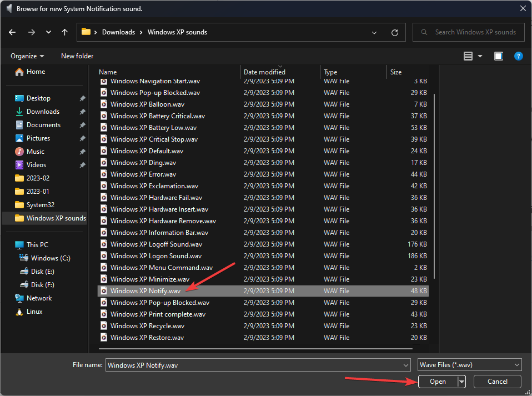The width and height of the screenshot is (532, 396).
Task: Go up one folder level
Action: (64, 32)
